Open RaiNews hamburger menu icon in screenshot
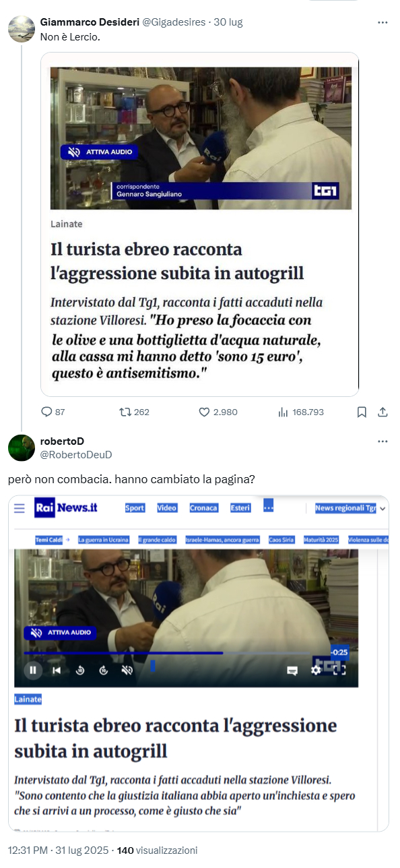 20,508
